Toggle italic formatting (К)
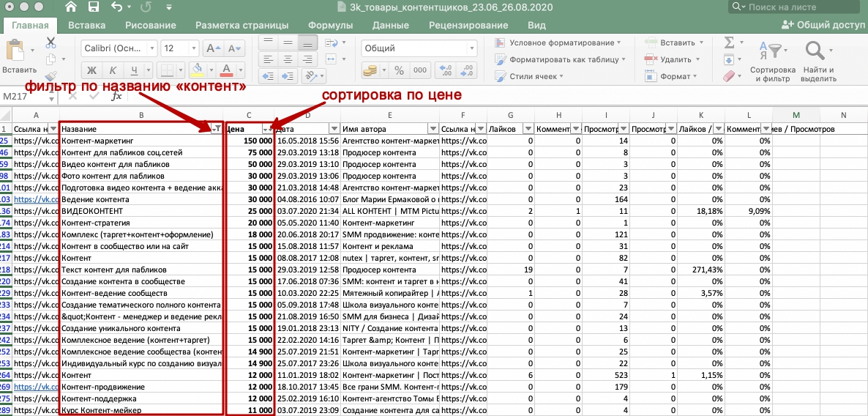Image resolution: width=868 pixels, height=416 pixels. click(x=113, y=70)
